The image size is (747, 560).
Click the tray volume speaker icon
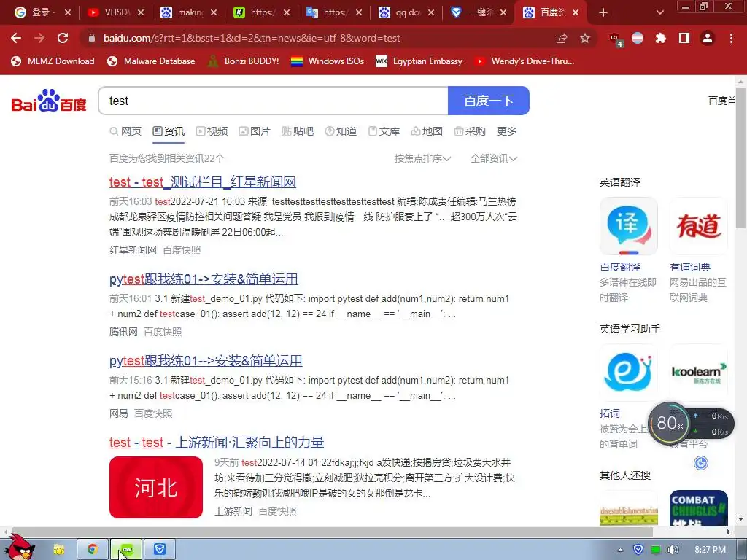click(x=673, y=550)
